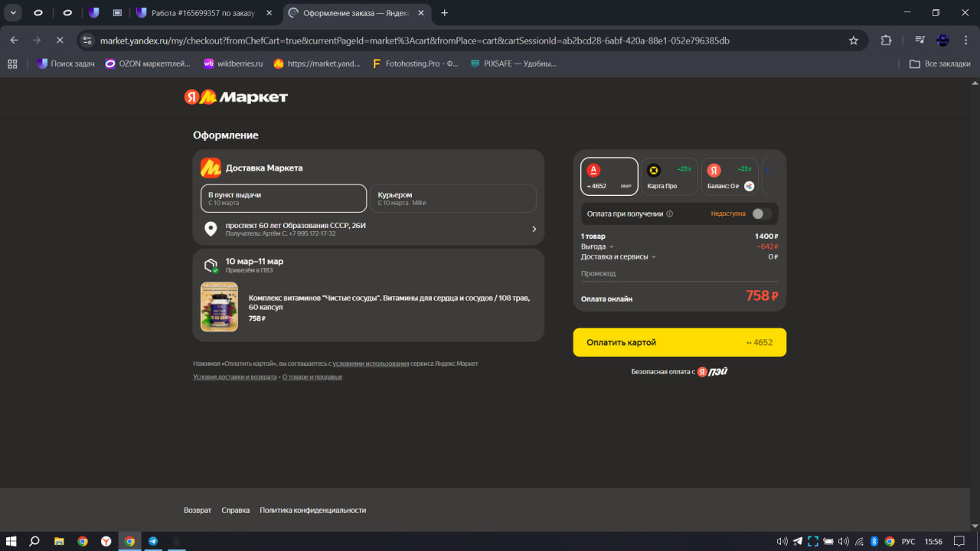The height and width of the screenshot is (551, 980).
Task: Select В пункт выдачи delivery option
Action: click(283, 198)
